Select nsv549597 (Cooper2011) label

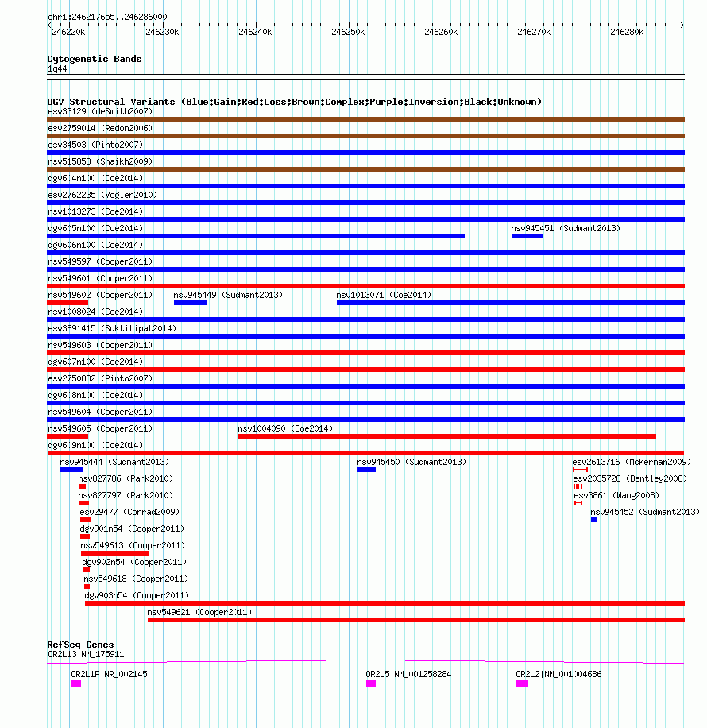[x=100, y=261]
